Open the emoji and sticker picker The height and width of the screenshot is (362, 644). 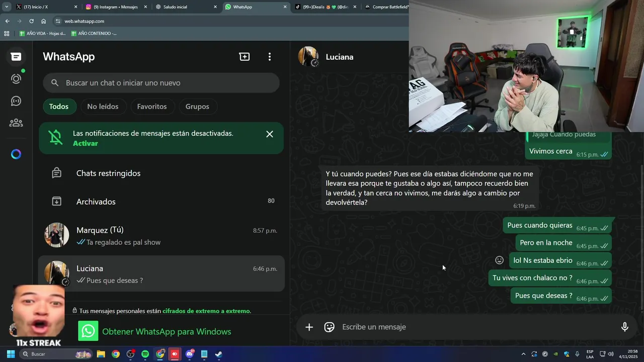point(330,327)
